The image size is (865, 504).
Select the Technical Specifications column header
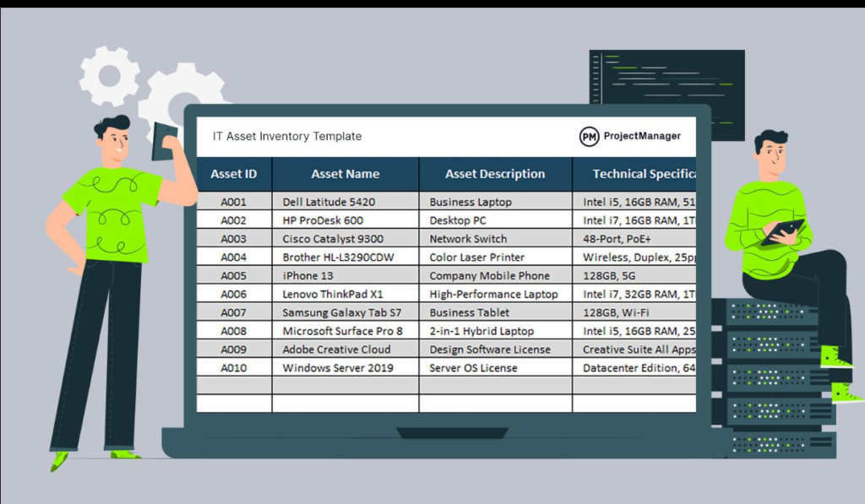coord(642,174)
